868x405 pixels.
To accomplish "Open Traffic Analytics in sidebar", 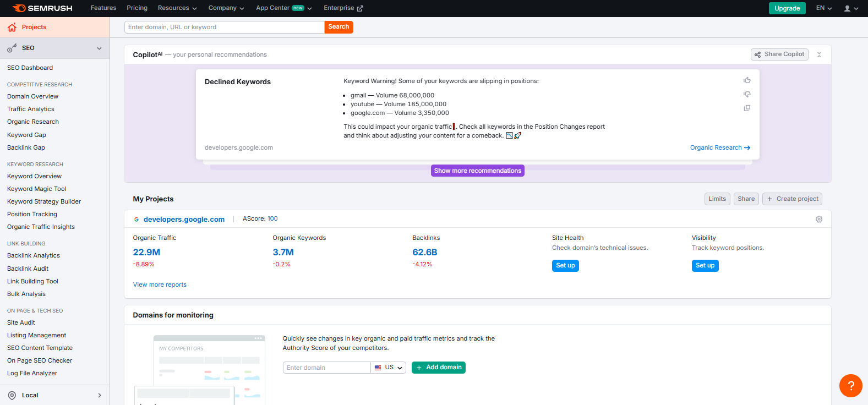I will 31,109.
